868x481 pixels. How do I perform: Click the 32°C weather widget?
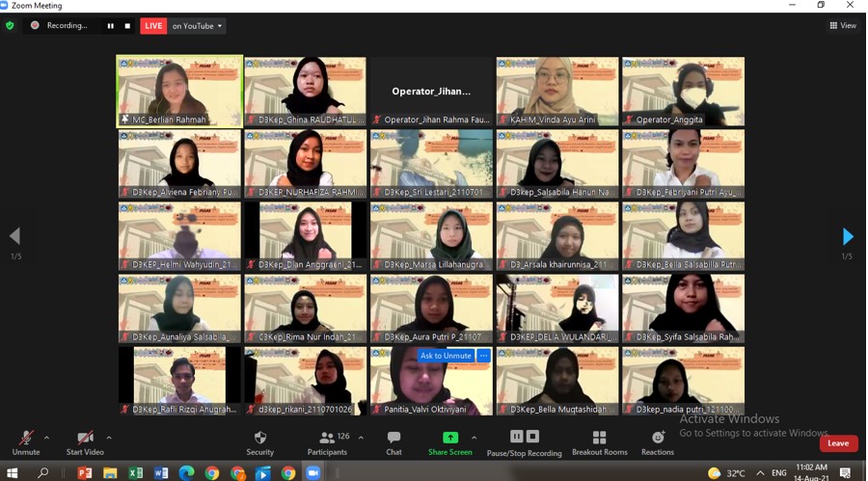coord(727,473)
